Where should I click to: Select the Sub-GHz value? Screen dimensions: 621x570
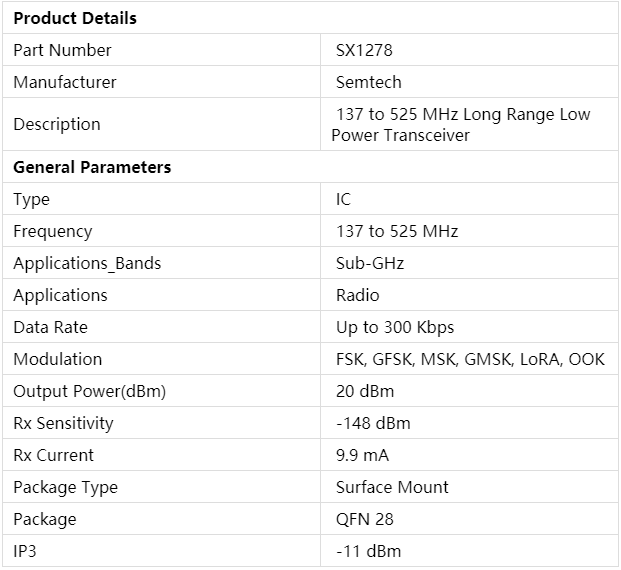pyautogui.click(x=370, y=263)
